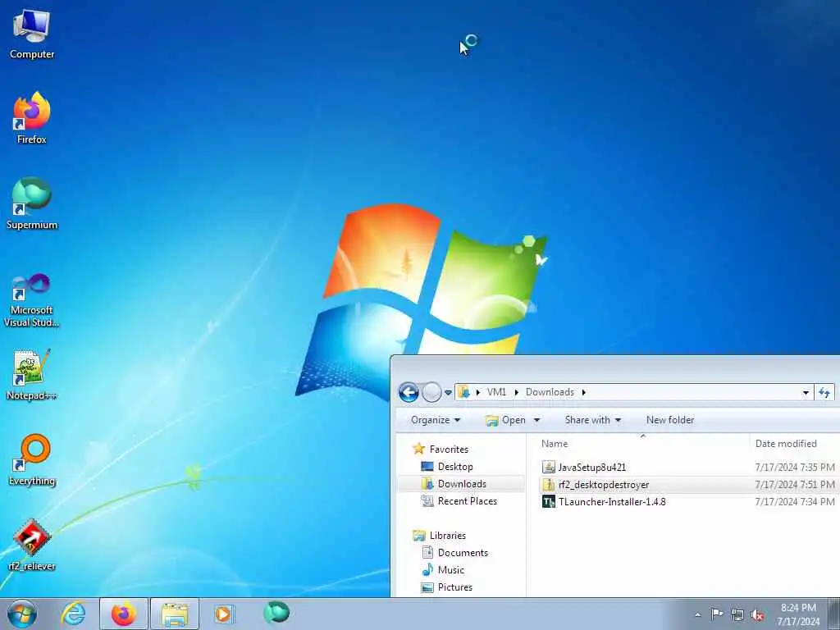Select the Microsoft Visual Studio desktop shortcut
Viewport: 840px width, 630px height.
(32, 300)
